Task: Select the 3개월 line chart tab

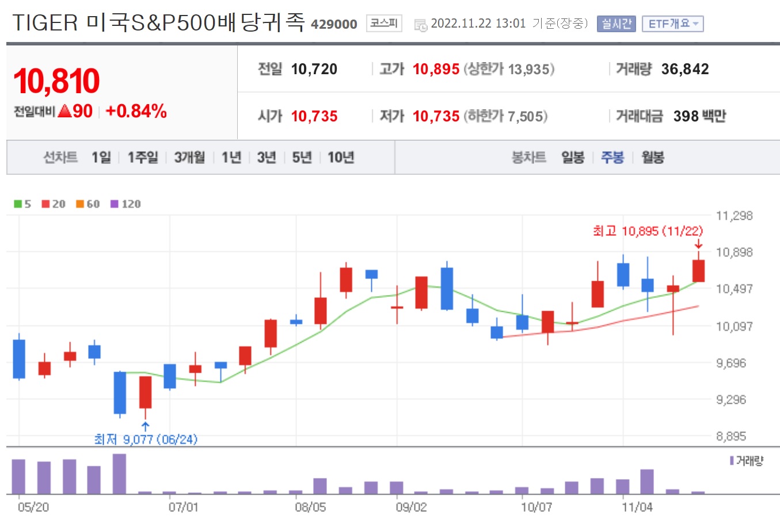Action: tap(189, 157)
